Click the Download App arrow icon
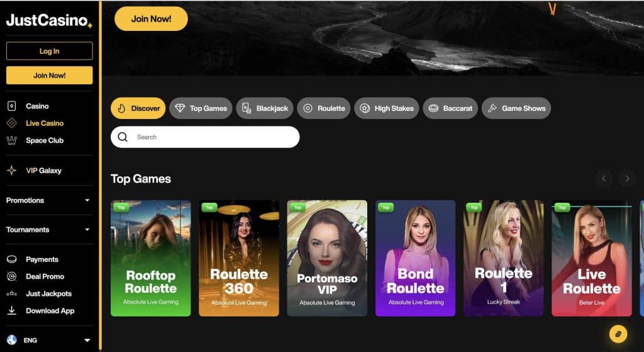Screen dimensions: 644x352 pos(11,310)
